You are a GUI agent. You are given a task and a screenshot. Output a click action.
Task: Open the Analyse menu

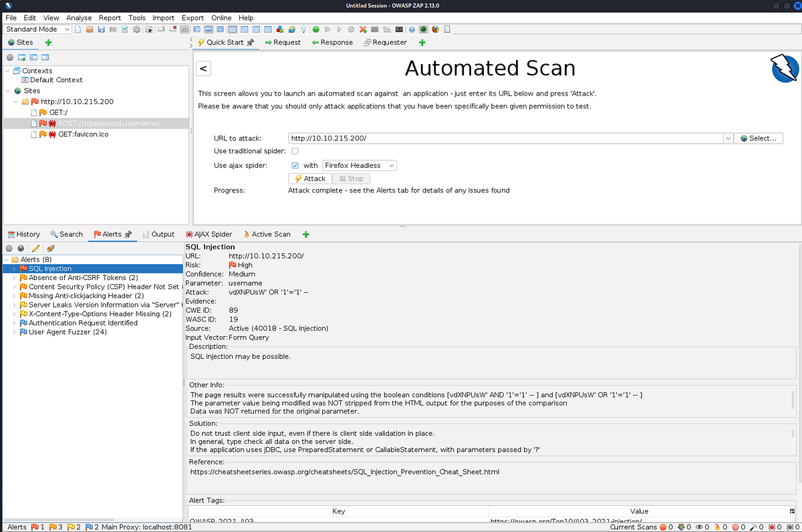[x=79, y=17]
